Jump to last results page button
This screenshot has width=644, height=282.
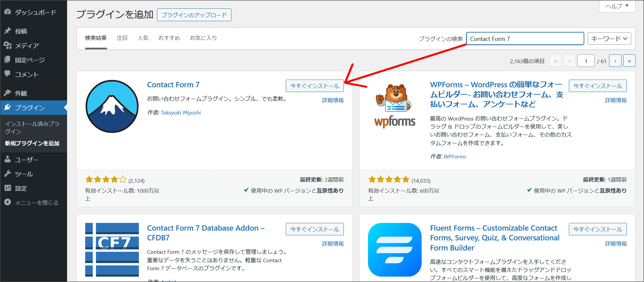629,61
